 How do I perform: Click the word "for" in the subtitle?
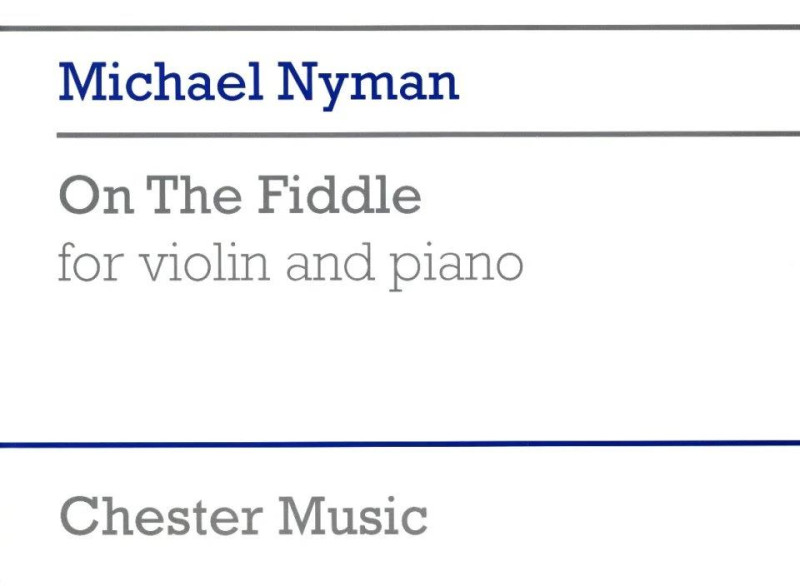click(91, 262)
